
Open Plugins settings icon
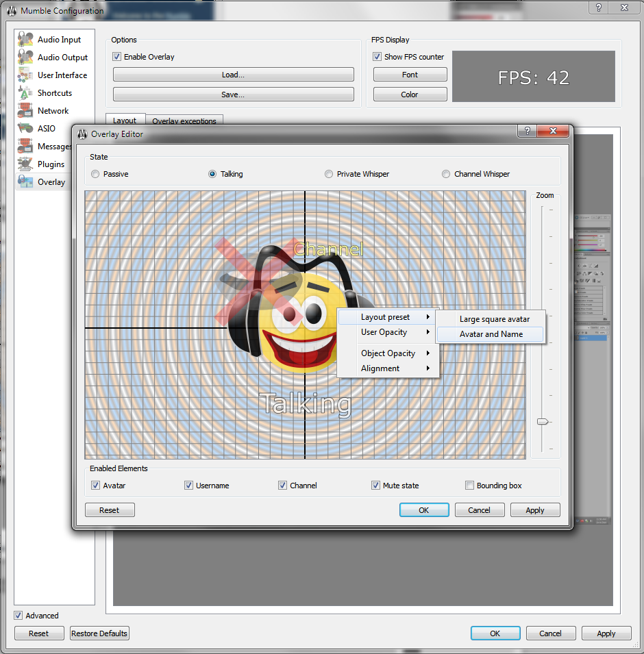pos(25,164)
